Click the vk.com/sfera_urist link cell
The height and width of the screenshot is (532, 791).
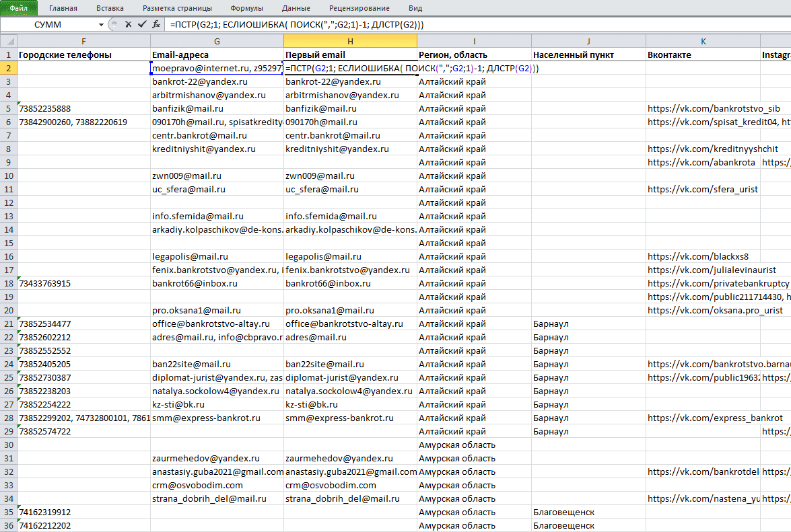pyautogui.click(x=703, y=189)
